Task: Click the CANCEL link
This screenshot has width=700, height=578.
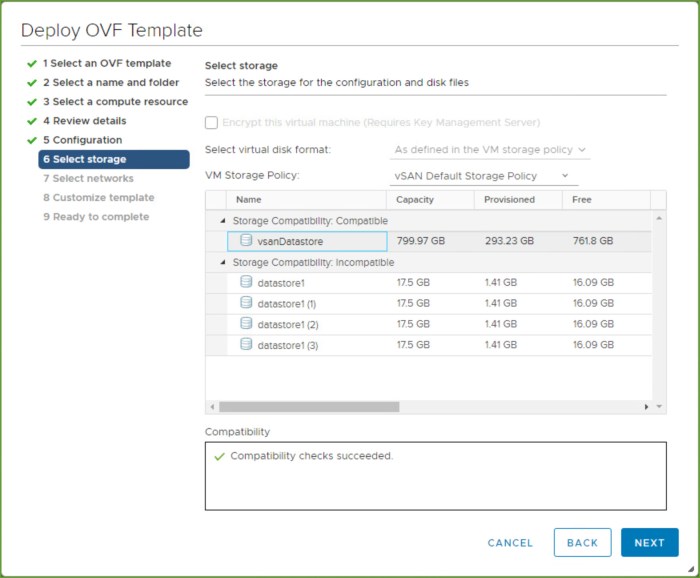Action: click(510, 543)
